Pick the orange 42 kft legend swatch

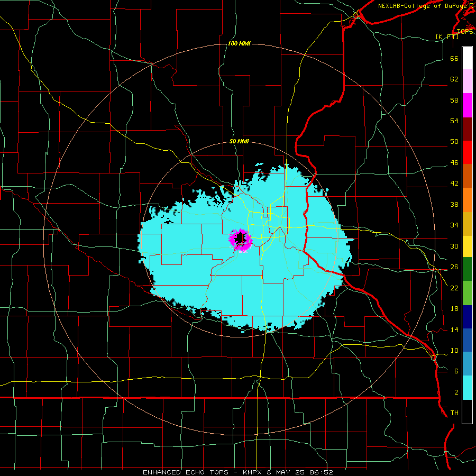tap(467, 200)
